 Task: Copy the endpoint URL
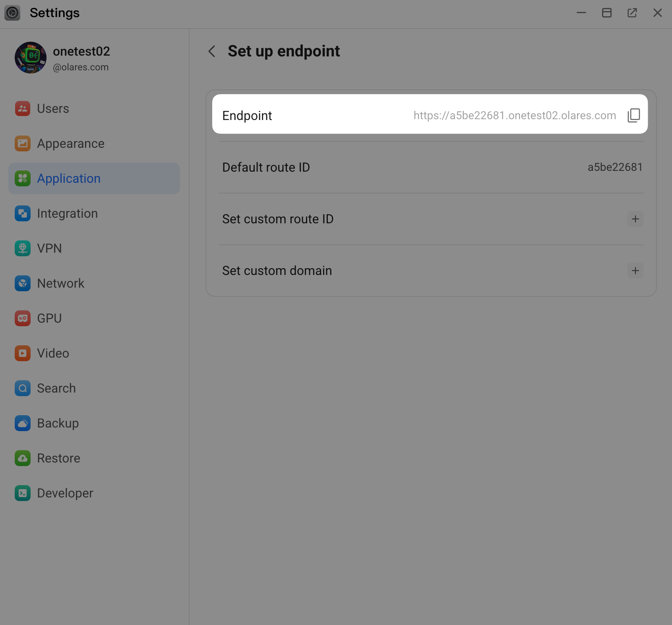point(633,115)
